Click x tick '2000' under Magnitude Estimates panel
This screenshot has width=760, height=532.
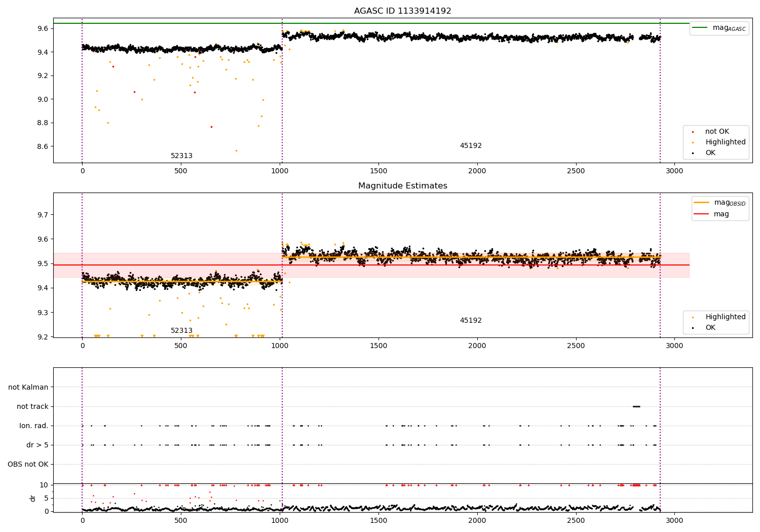(x=477, y=346)
